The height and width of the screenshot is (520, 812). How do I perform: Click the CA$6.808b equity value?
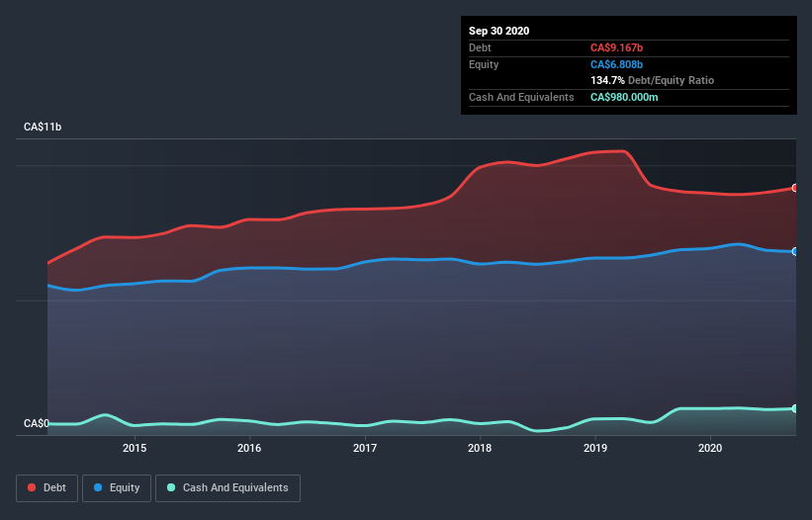[x=617, y=64]
